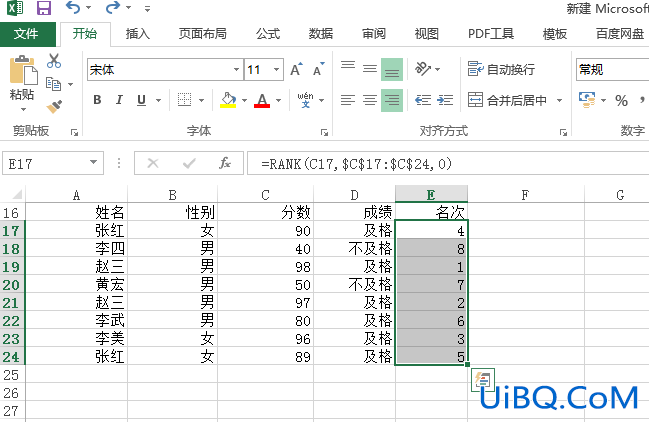
Task: Open the 字体 group dialog launcher
Action: point(324,132)
